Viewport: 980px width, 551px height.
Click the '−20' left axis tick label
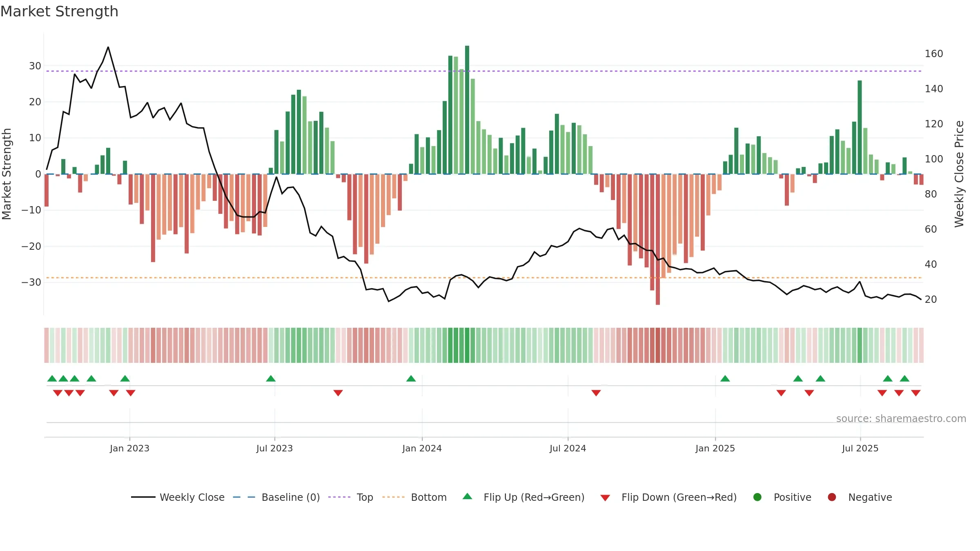tap(31, 246)
